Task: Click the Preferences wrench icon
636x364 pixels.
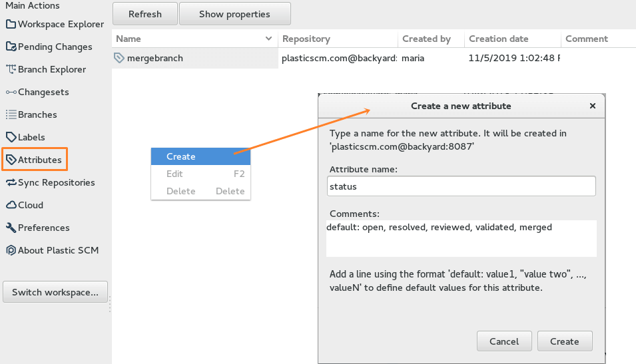Action: pyautogui.click(x=11, y=228)
